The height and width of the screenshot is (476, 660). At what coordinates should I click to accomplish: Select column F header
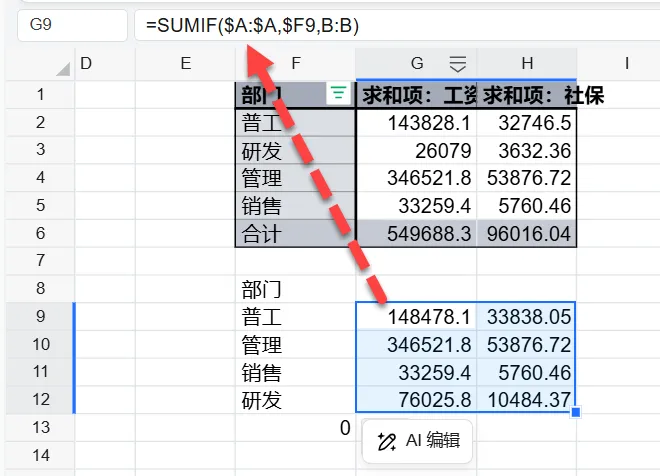point(295,64)
